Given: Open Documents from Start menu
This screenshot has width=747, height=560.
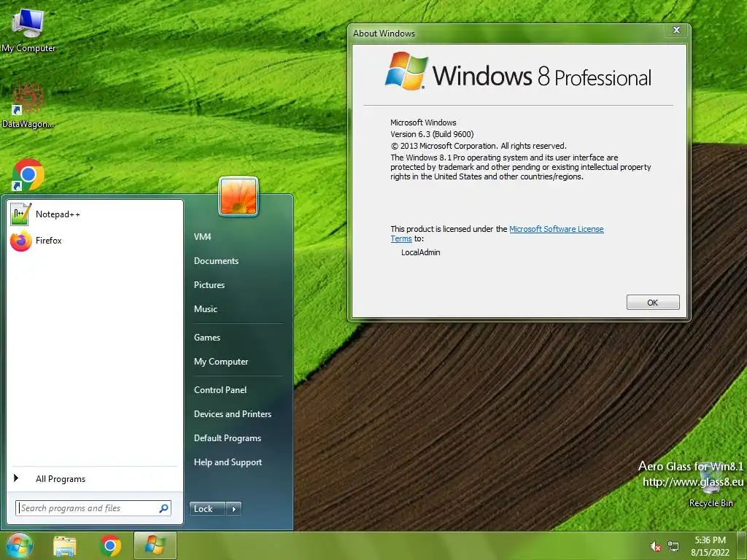Looking at the screenshot, I should (216, 261).
